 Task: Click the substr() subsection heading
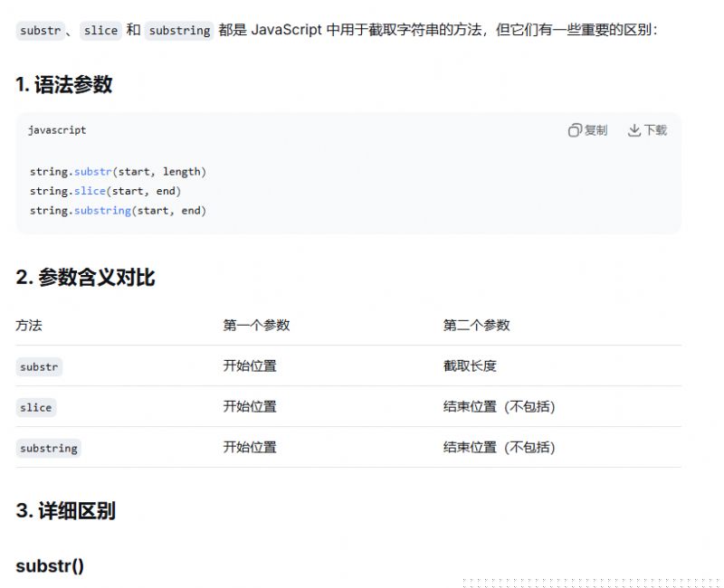point(50,566)
